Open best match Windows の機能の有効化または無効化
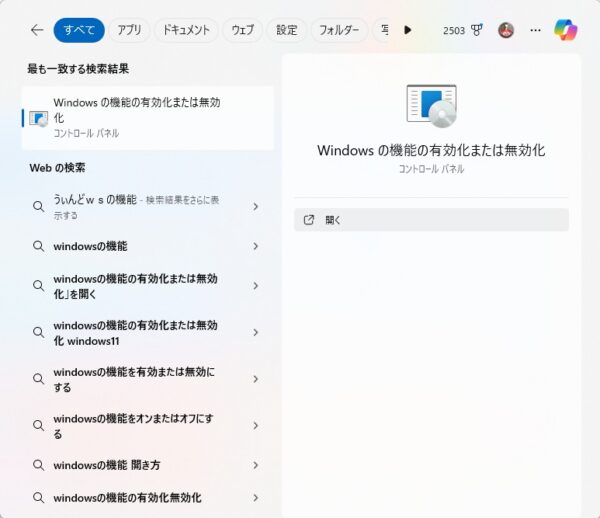Viewport: 600px width, 518px height. point(148,118)
